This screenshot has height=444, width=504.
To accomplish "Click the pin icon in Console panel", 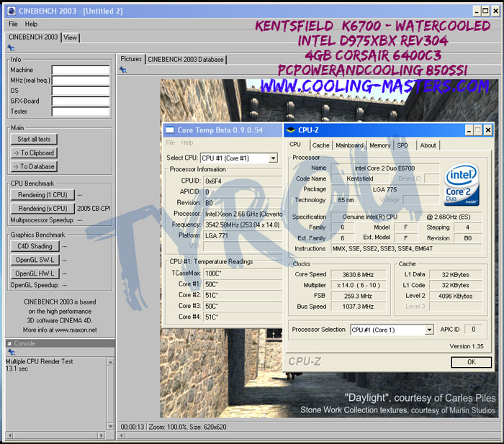I will [12, 352].
